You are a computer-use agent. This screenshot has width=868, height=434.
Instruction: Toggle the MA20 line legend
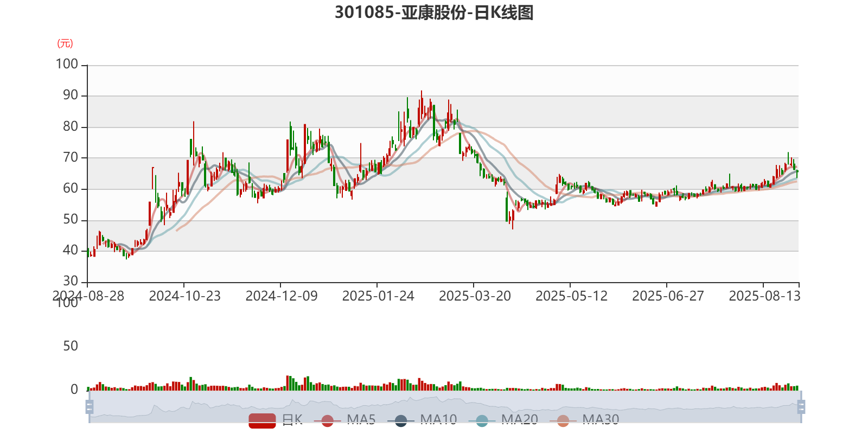(503, 420)
